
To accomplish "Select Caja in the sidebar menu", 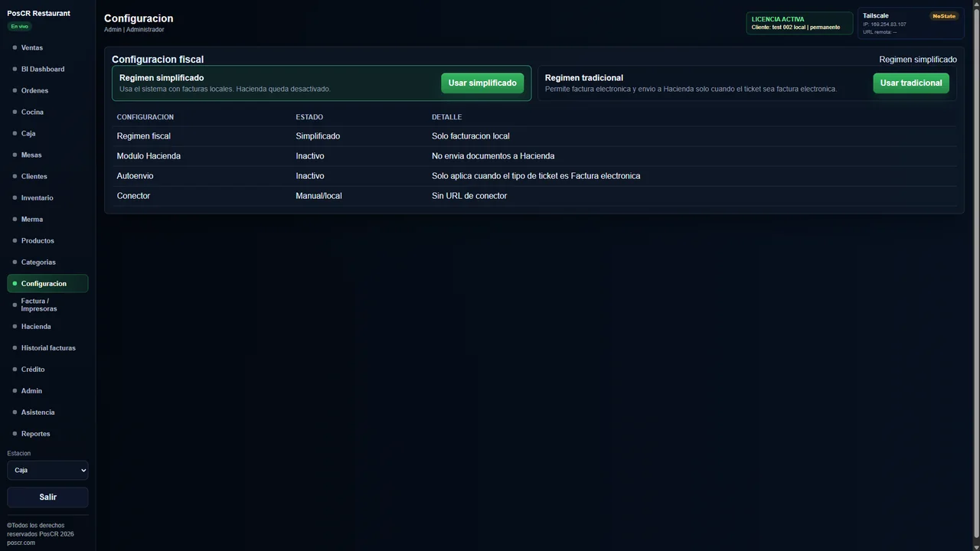I will pos(47,133).
